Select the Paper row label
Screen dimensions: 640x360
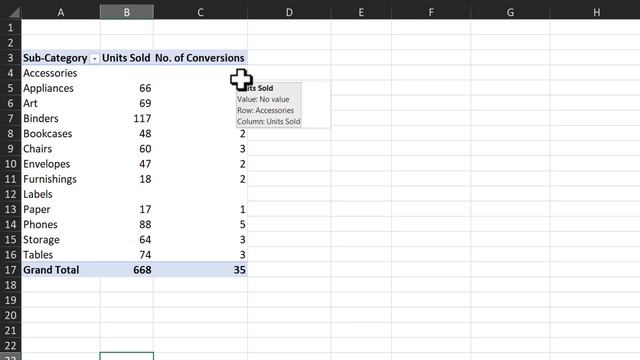tap(37, 209)
